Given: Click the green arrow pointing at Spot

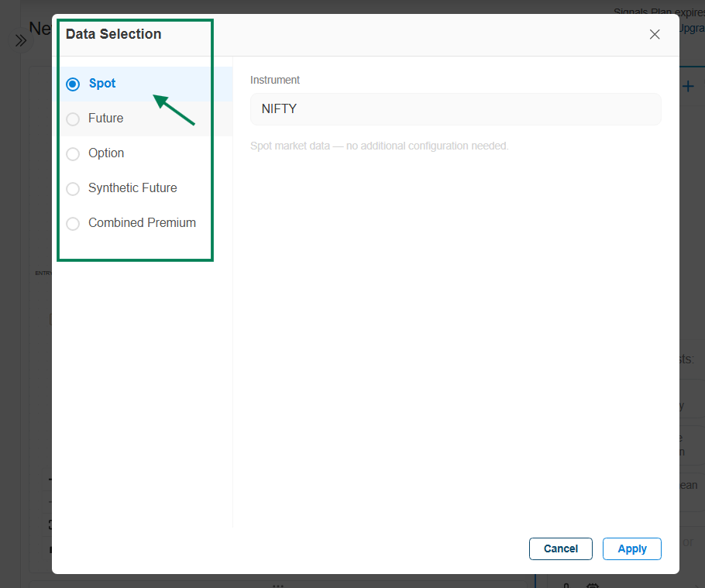Looking at the screenshot, I should (x=174, y=109).
